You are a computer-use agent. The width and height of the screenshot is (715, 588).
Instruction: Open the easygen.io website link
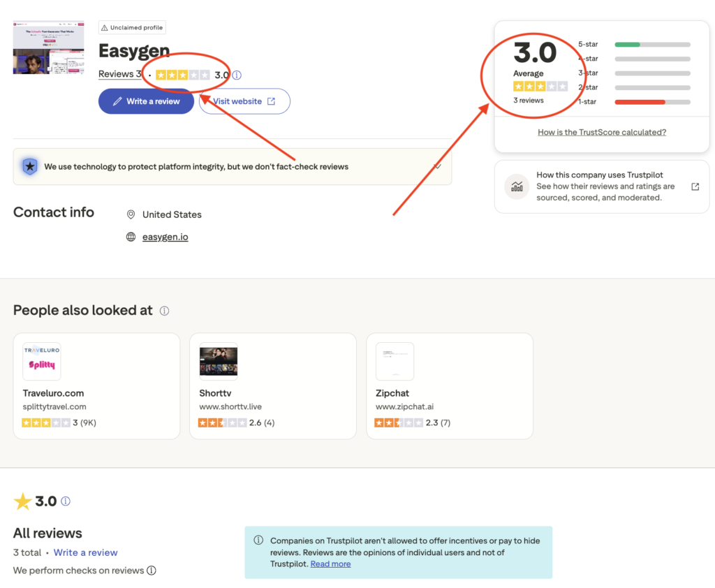click(x=165, y=237)
